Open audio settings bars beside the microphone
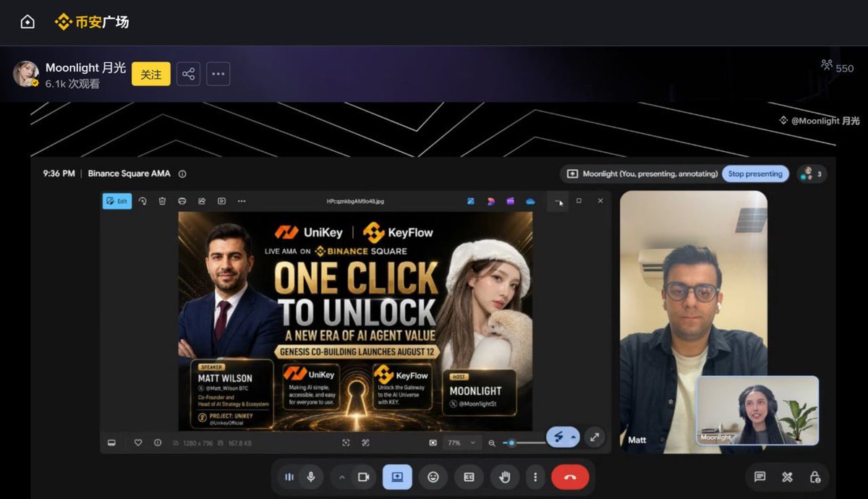 (x=289, y=477)
